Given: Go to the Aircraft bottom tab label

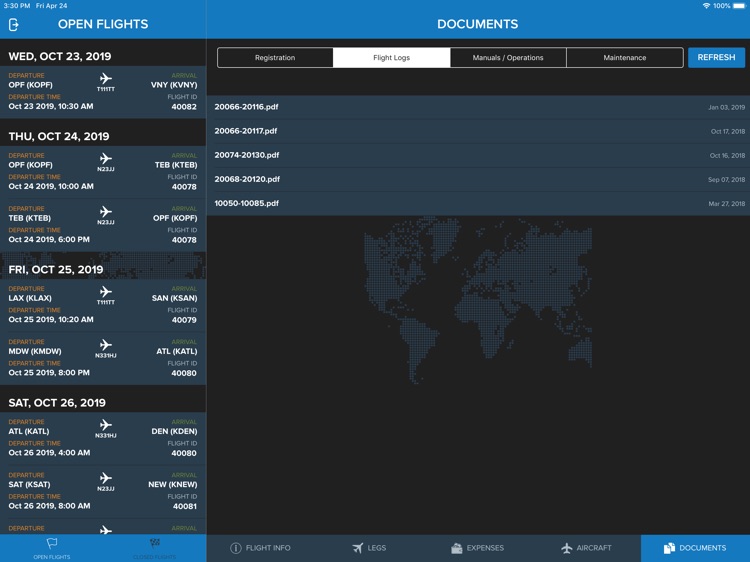Looking at the screenshot, I should point(594,548).
